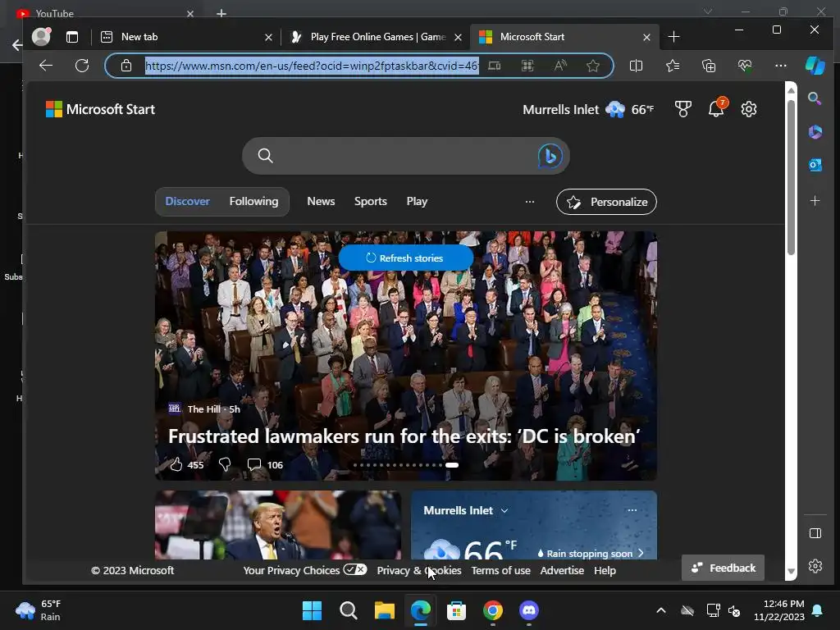Select the Microsoft Start tab
This screenshot has width=840, height=630.
(x=563, y=37)
